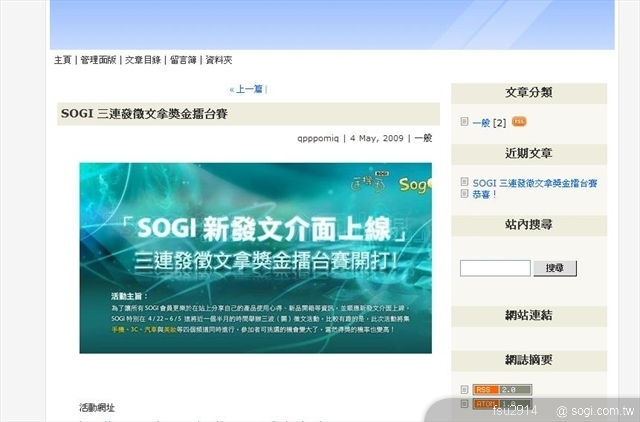640x422 pixels.
Task: Click document icon beside 恭喜！ post
Action: [464, 193]
